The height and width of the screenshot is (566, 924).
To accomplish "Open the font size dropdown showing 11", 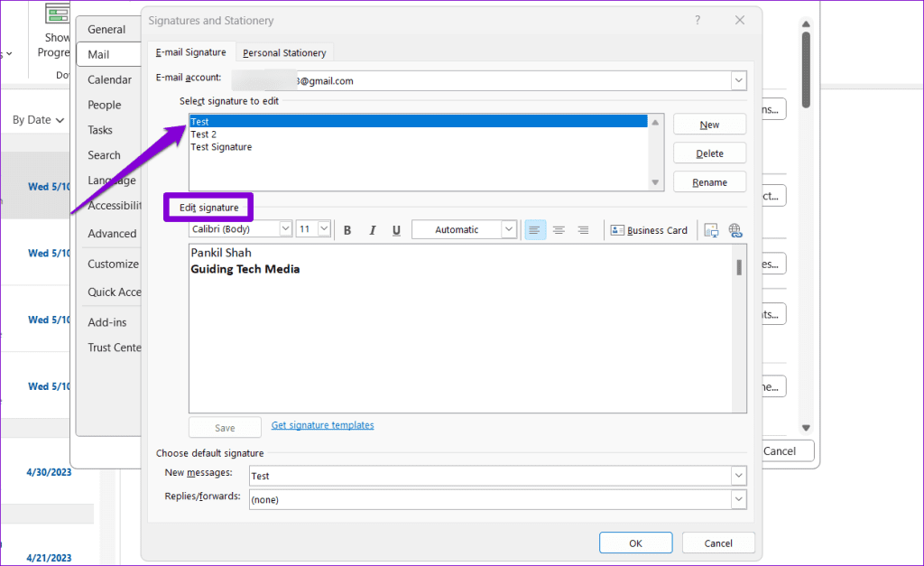I will pos(324,228).
